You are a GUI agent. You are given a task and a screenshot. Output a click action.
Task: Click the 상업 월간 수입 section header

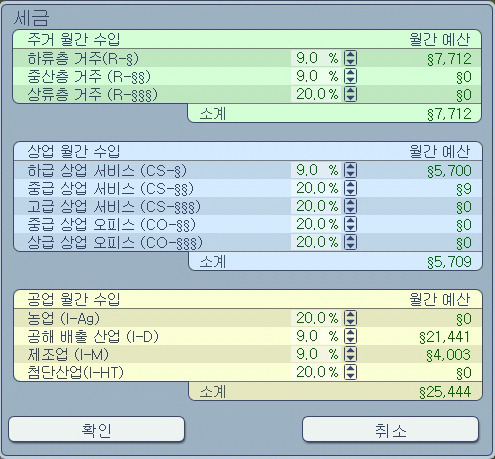(73, 152)
